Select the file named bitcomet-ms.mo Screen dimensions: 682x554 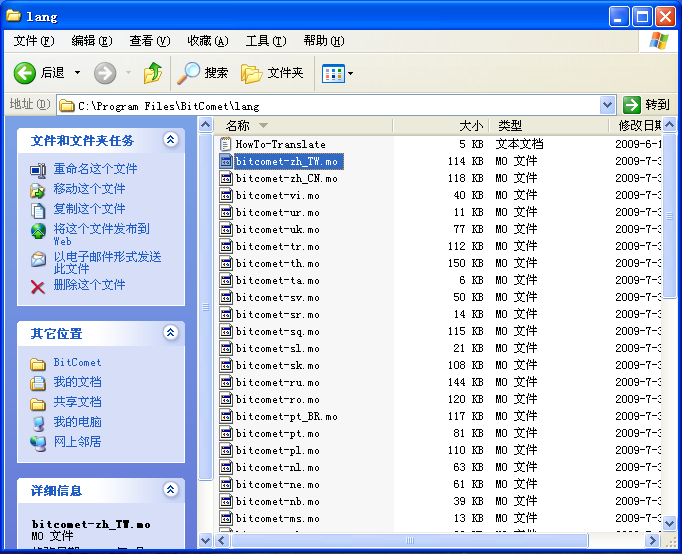[277, 518]
